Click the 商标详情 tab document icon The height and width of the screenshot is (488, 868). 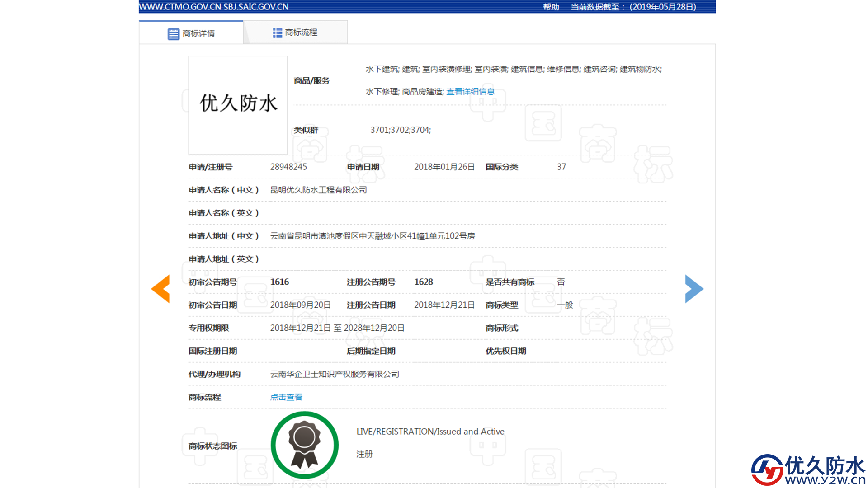[174, 34]
